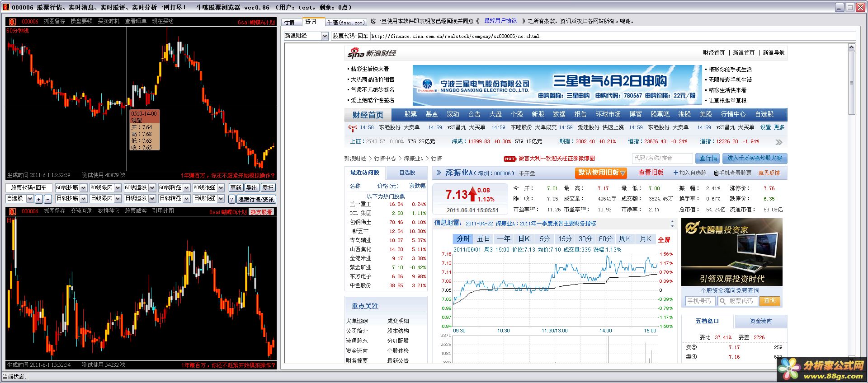Click 抓图留存 in the upper chart header

click(x=54, y=21)
